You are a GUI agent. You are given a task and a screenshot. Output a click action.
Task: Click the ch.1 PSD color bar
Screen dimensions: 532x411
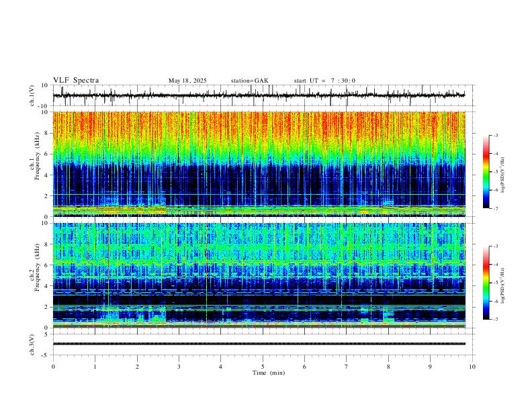[486, 172]
